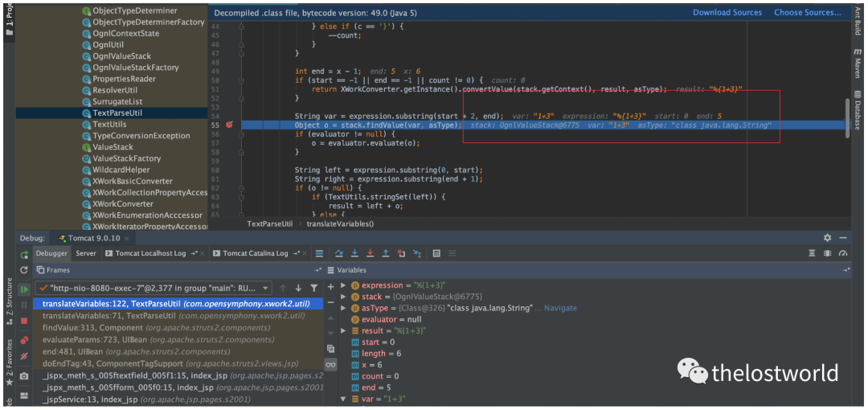Click the Download Sources link
The height and width of the screenshot is (410, 868).
pyautogui.click(x=727, y=12)
